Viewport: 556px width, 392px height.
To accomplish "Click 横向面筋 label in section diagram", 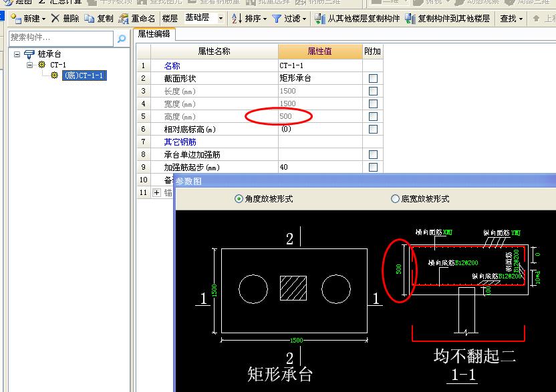I will click(434, 232).
